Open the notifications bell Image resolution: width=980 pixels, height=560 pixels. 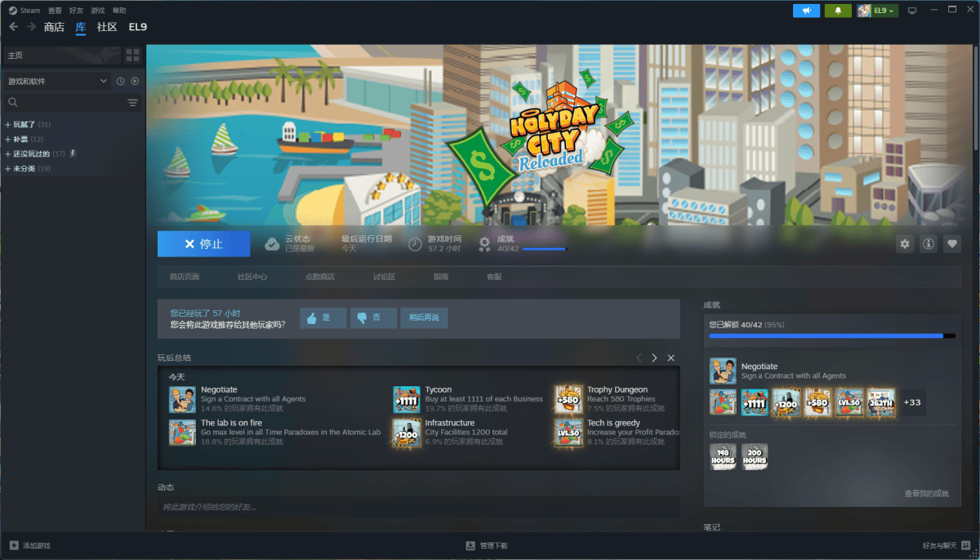[x=837, y=11]
